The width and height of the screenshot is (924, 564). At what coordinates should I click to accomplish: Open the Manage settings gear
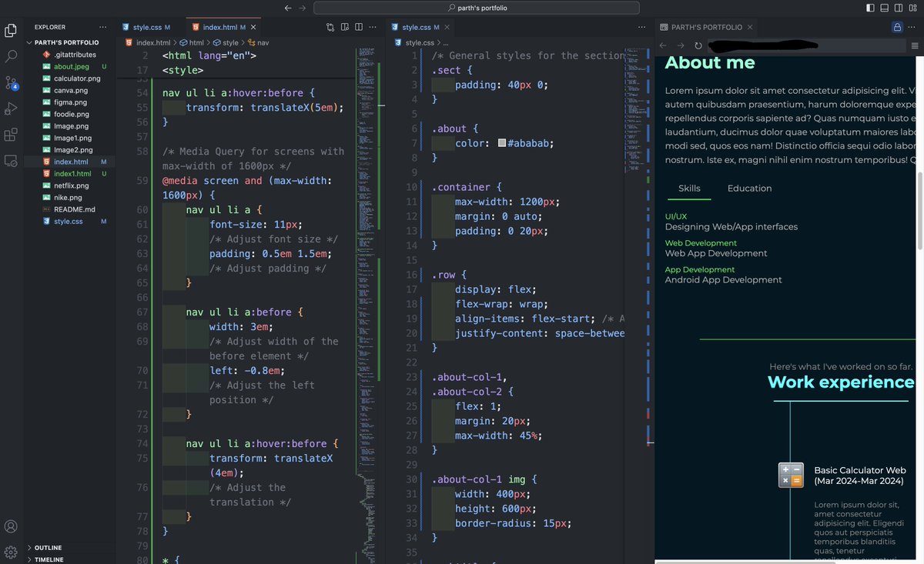11,552
